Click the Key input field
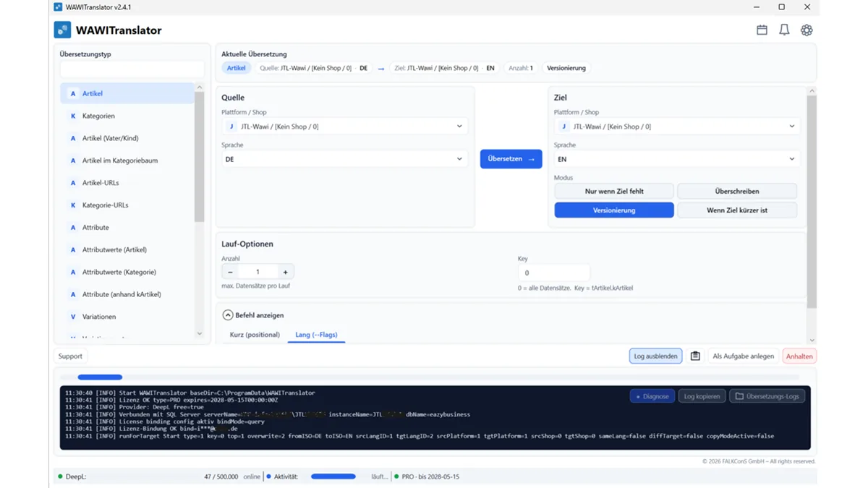 [x=554, y=273]
